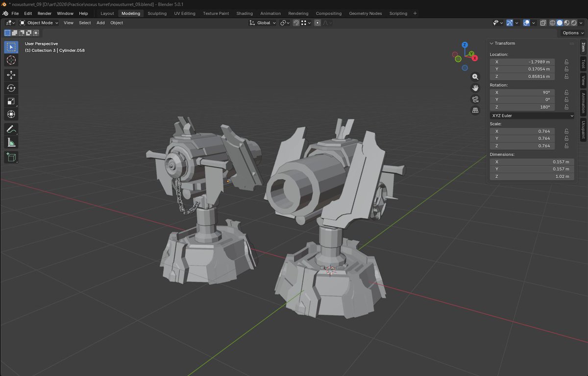Screen dimensions: 588x376
Task: Open the File menu
Action: 15,13
